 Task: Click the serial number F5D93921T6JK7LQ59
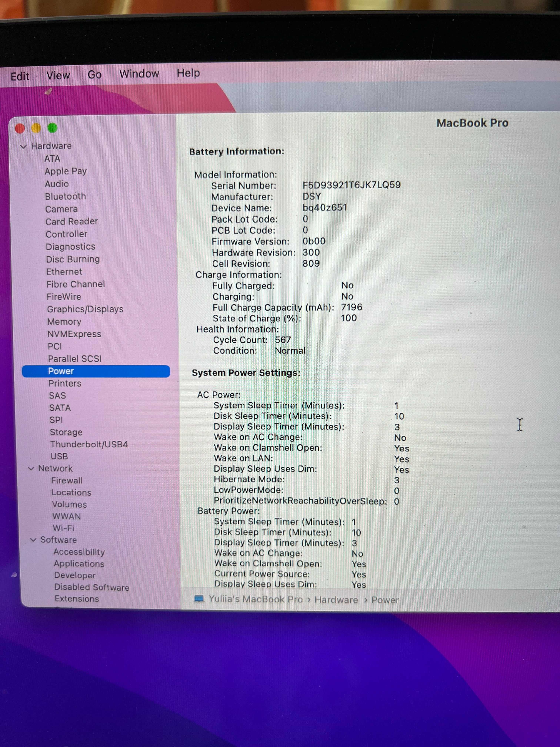click(351, 185)
